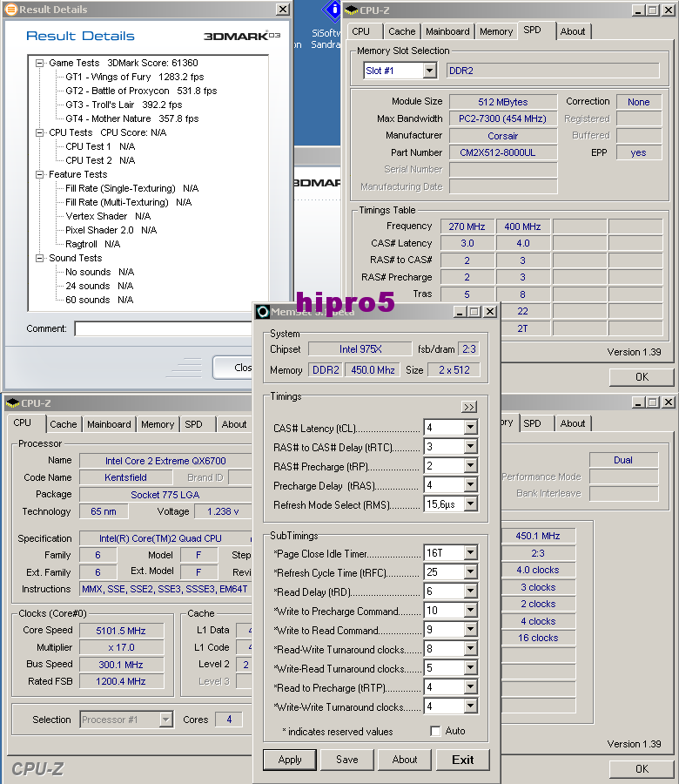The width and height of the screenshot is (679, 784).
Task: Click the Core Speed 5101.5 MHz value
Action: [121, 631]
